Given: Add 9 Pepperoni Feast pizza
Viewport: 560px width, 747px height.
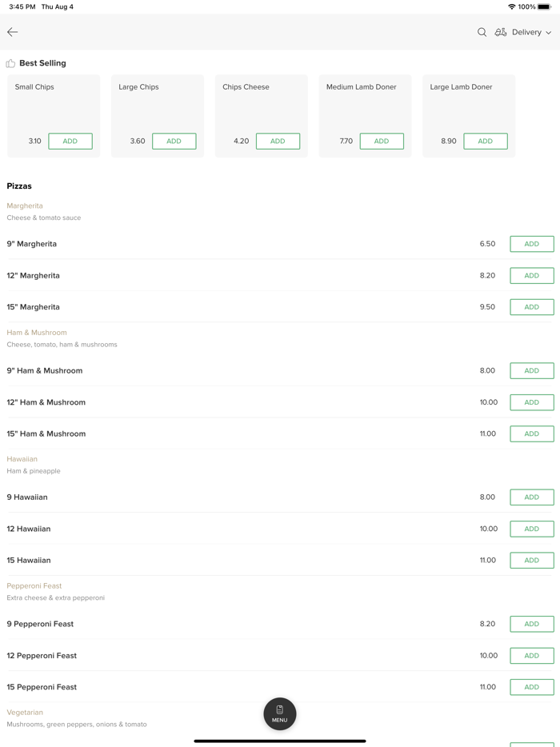Looking at the screenshot, I should (532, 624).
